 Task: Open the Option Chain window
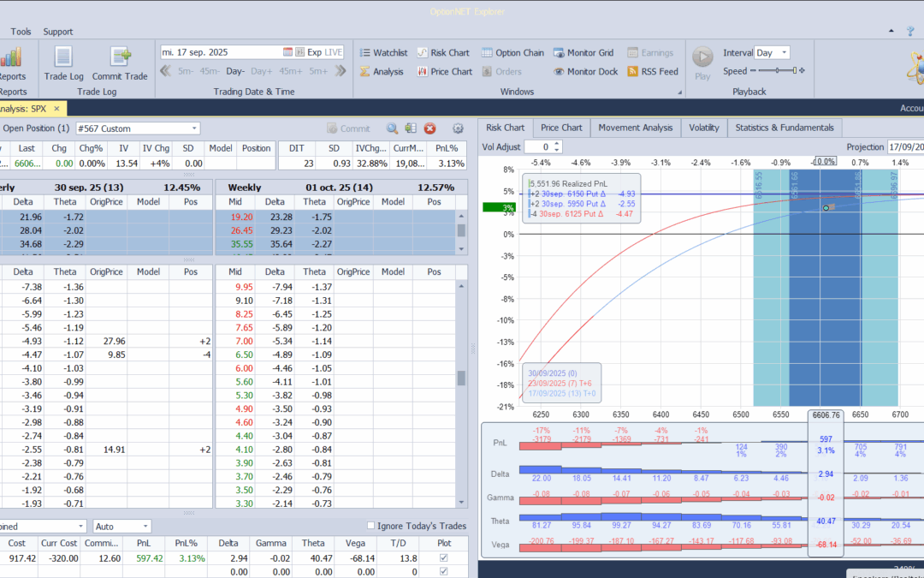(x=512, y=52)
